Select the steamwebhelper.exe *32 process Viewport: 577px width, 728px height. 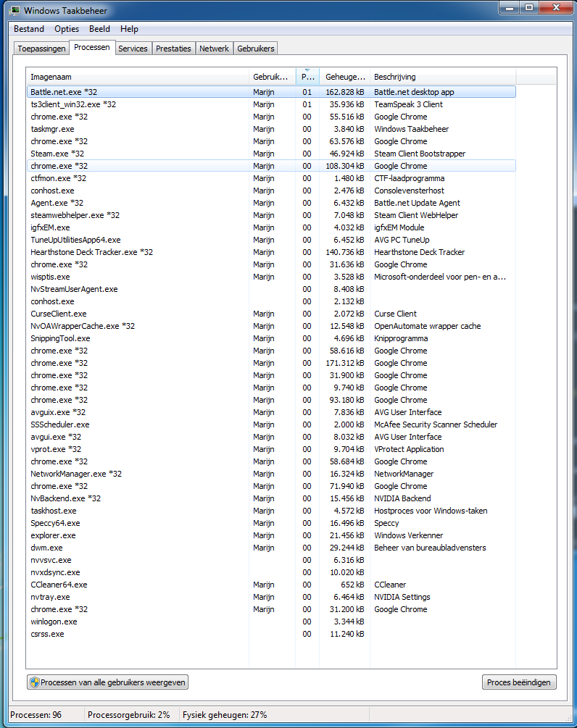[x=271, y=215]
